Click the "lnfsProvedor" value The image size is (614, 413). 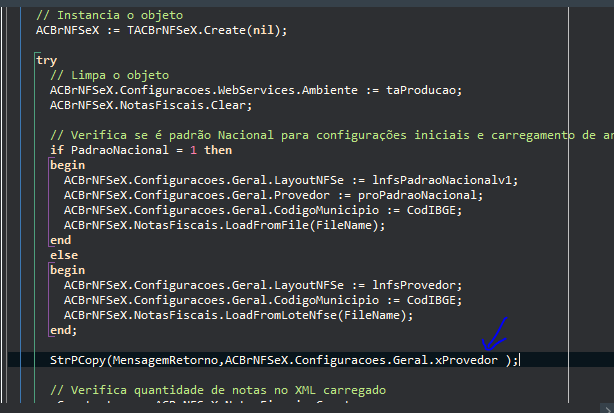tap(414, 285)
